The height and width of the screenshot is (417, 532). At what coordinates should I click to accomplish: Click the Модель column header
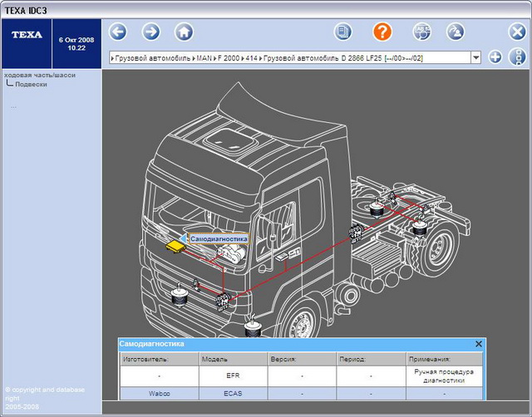[x=233, y=359]
